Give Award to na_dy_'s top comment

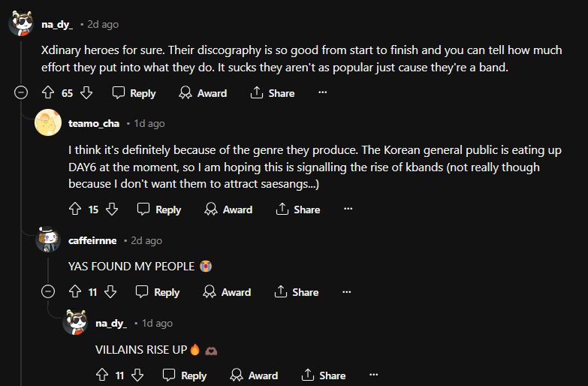coord(203,93)
